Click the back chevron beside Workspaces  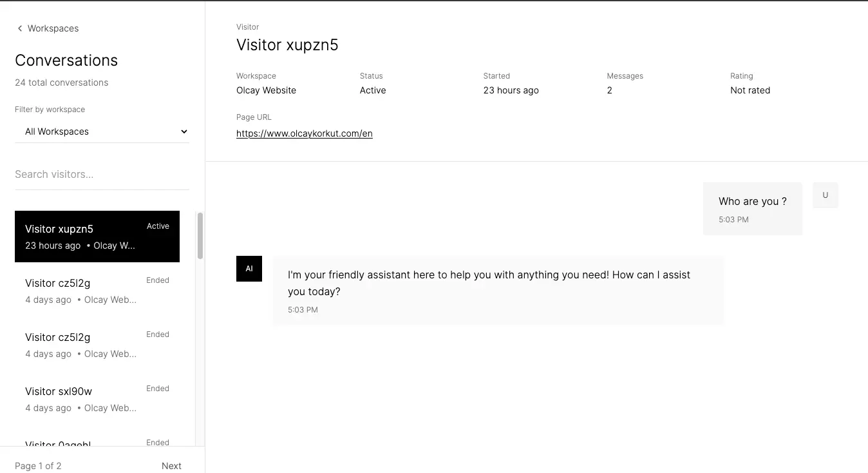(x=20, y=28)
